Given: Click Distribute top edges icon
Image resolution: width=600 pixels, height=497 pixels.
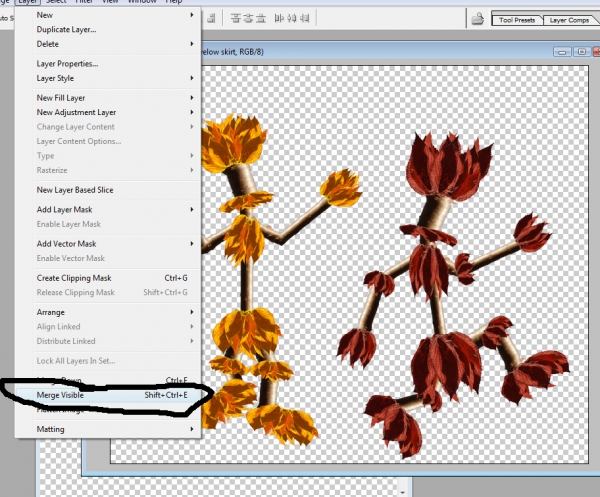Looking at the screenshot, I should click(236, 18).
